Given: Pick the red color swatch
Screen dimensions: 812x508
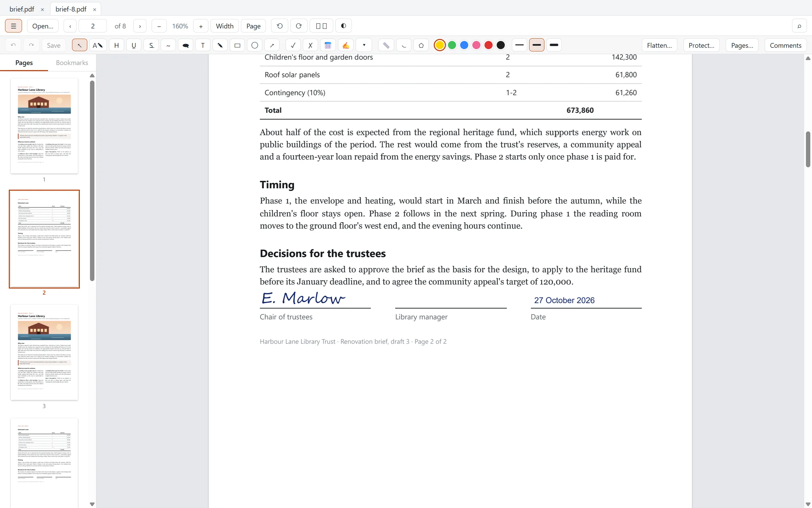Looking at the screenshot, I should click(x=489, y=45).
